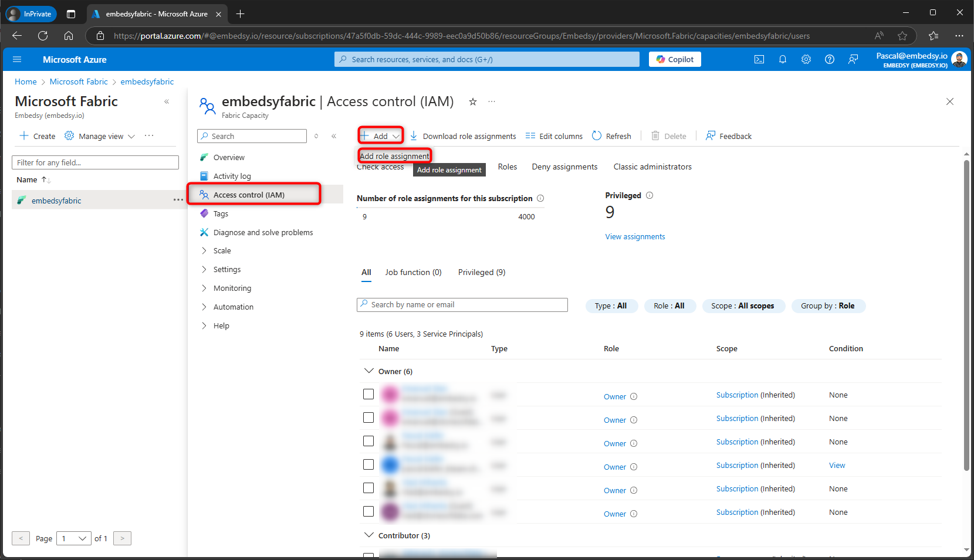
Task: Click Download role assignments icon
Action: coord(414,136)
